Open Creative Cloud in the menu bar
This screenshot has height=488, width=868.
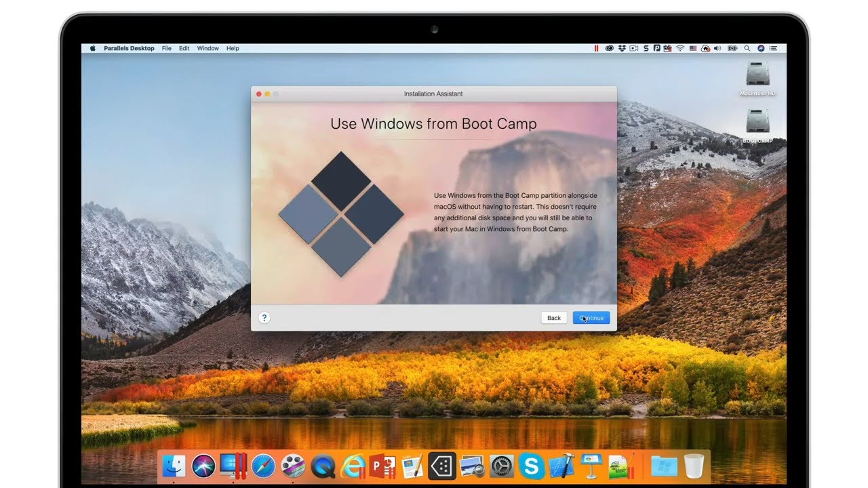click(610, 48)
